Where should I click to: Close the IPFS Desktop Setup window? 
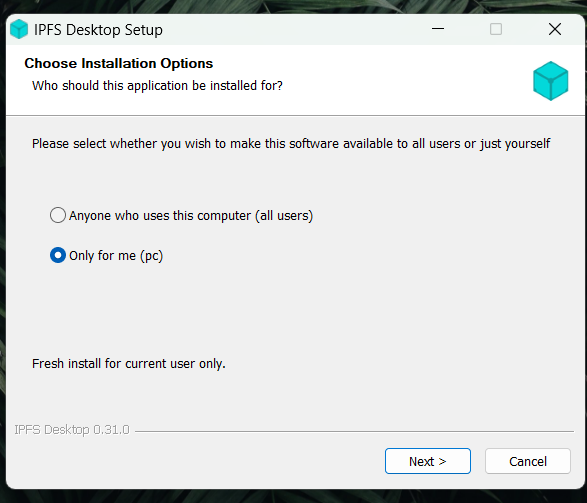(555, 29)
